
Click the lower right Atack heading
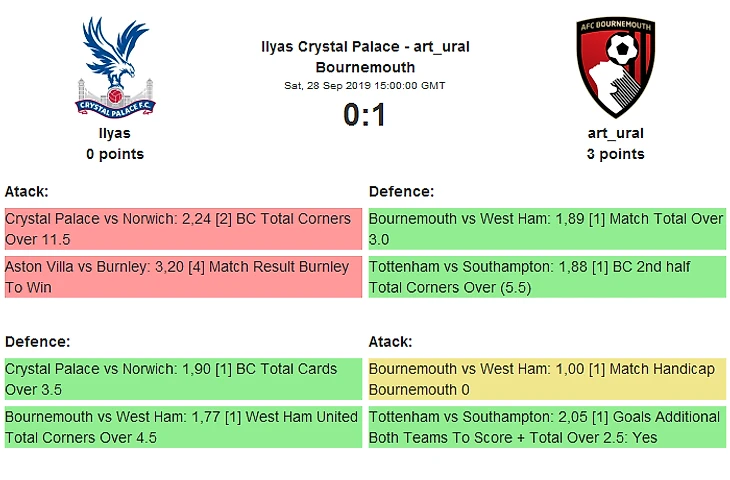(390, 342)
